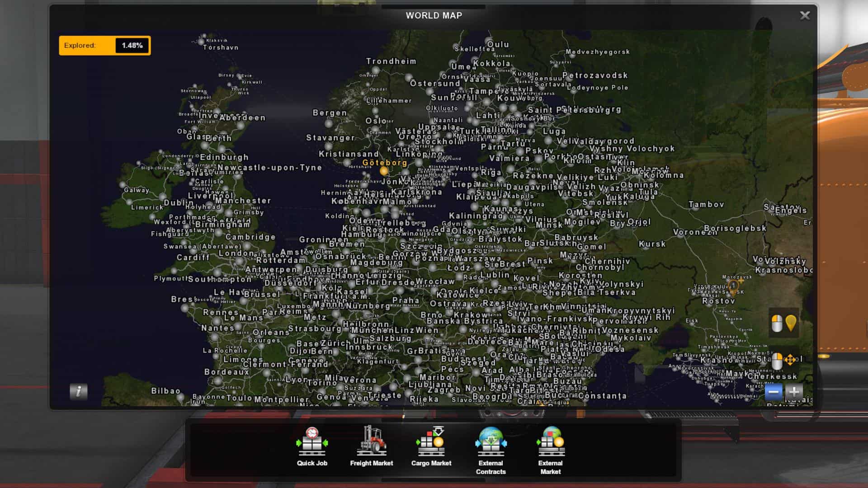Click the Quick Job label

coord(312,463)
